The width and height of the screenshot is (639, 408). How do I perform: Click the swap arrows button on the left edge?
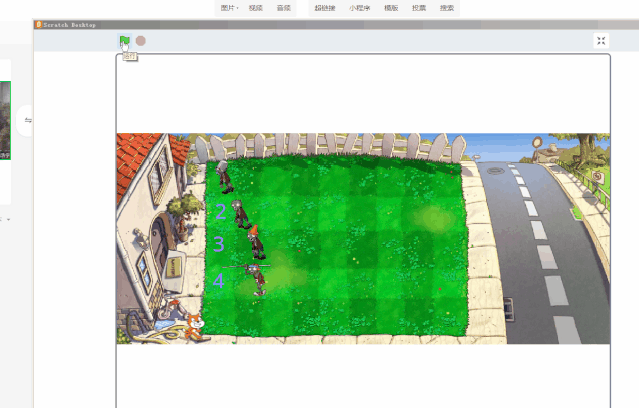click(x=28, y=120)
